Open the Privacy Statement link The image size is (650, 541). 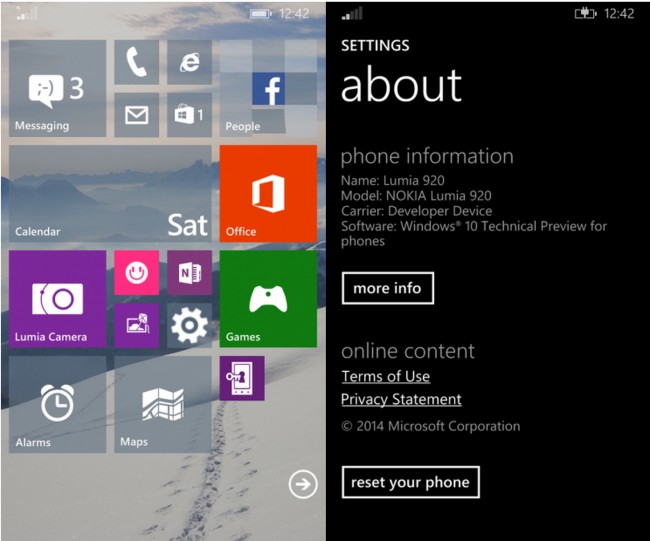click(x=401, y=399)
